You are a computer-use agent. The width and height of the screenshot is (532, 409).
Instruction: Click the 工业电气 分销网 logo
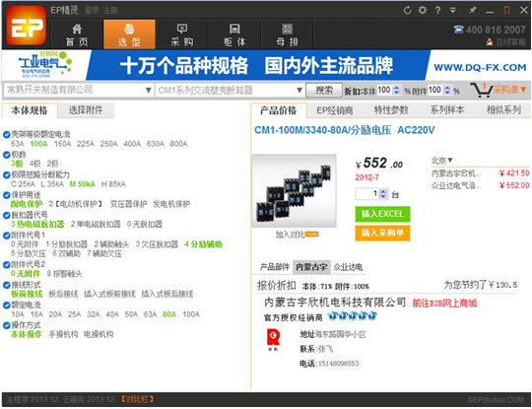coord(44,64)
